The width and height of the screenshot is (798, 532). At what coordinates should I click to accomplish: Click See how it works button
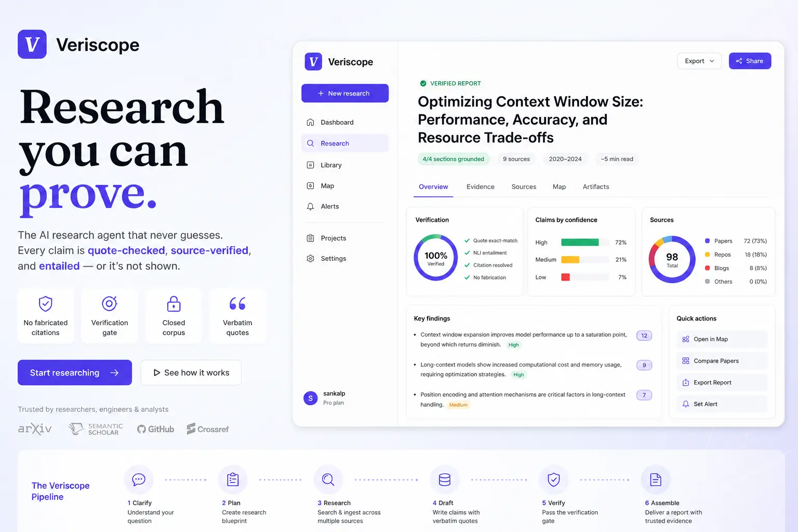point(191,373)
